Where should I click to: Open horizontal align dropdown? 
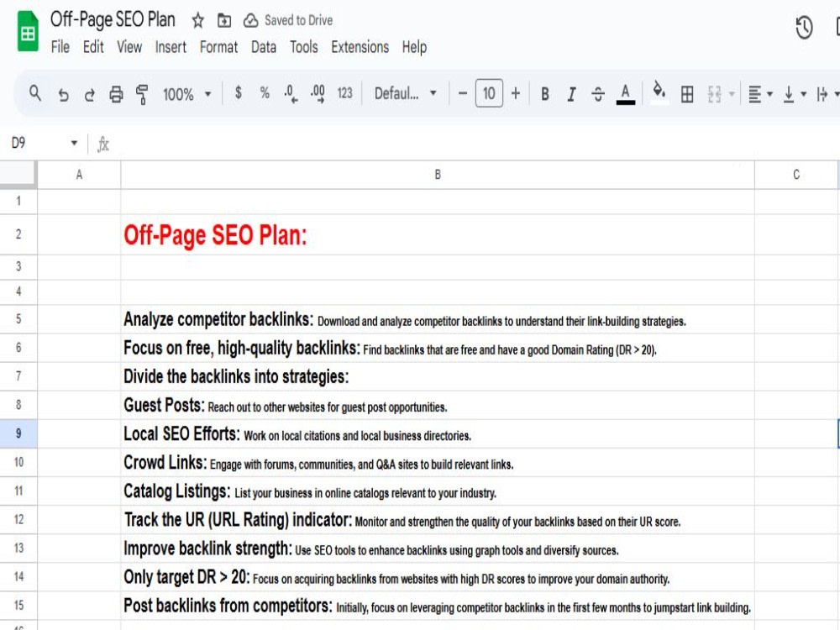click(759, 94)
